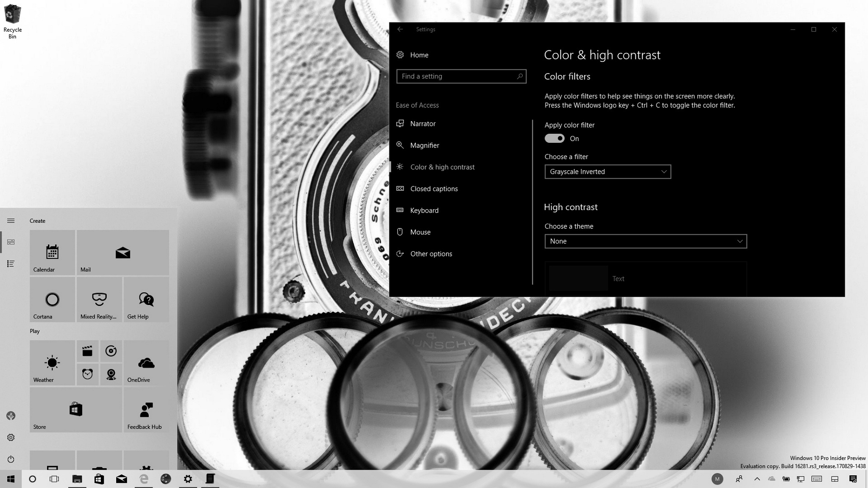Click the Keyboard icon in sidebar

click(401, 210)
